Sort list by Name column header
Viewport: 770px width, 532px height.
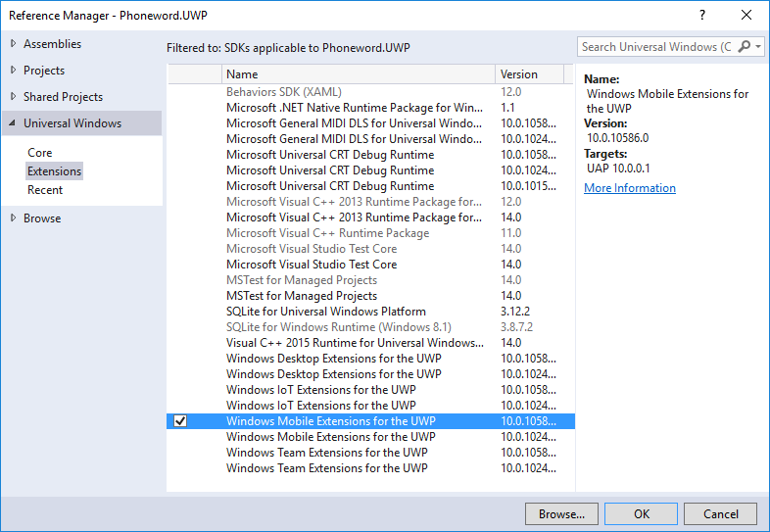click(x=359, y=74)
